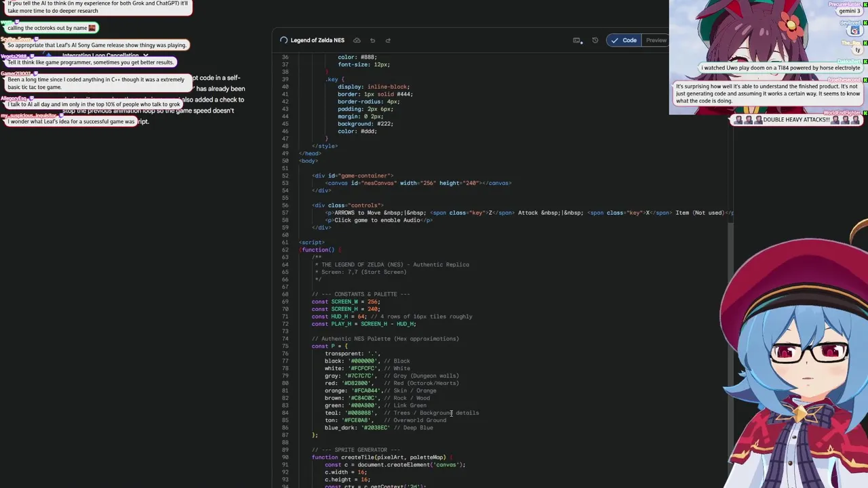Click line number 90 in the gutter

[285, 457]
